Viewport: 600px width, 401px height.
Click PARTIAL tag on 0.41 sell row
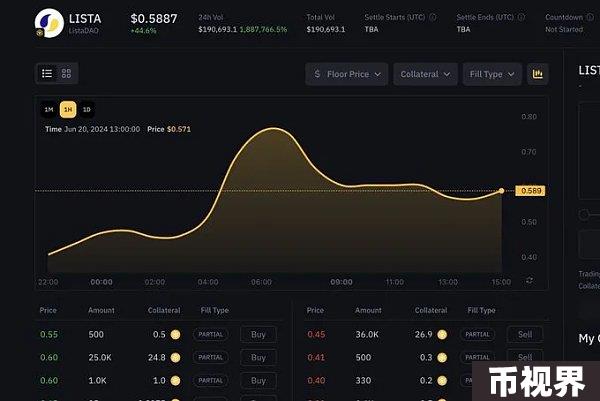477,357
